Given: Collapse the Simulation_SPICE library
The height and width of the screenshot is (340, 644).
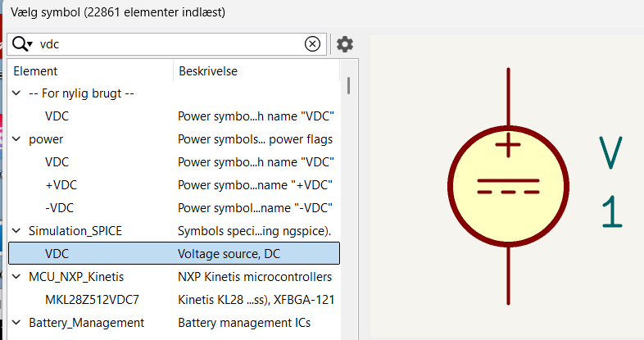Looking at the screenshot, I should tap(16, 231).
